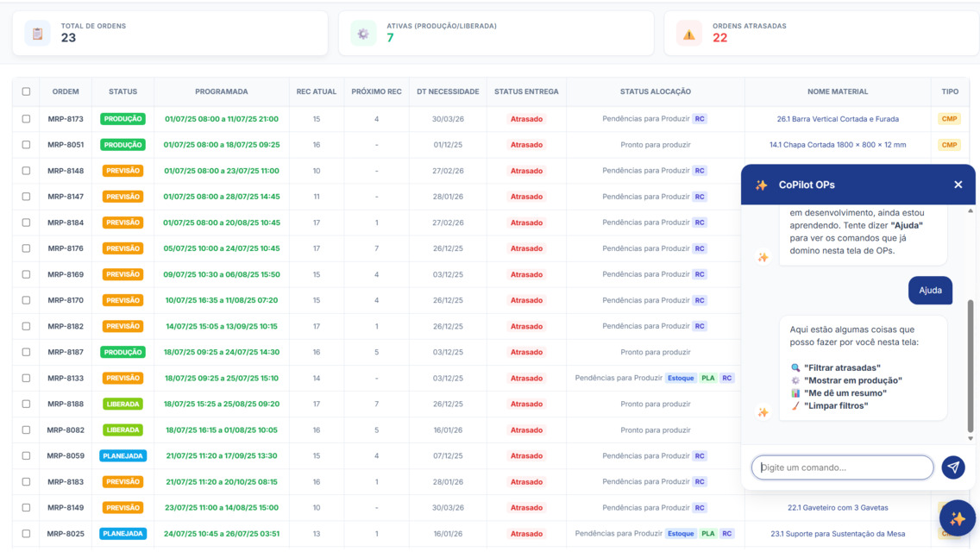The width and height of the screenshot is (980, 552).
Task: Toggle the select-all checkbox in table header
Action: [26, 91]
